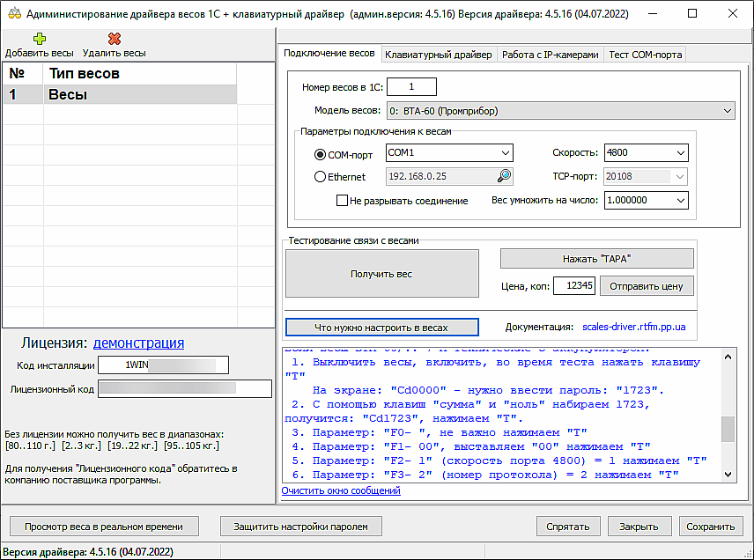The image size is (754, 560).
Task: Click the Код инсталляции field
Action: coord(163,365)
